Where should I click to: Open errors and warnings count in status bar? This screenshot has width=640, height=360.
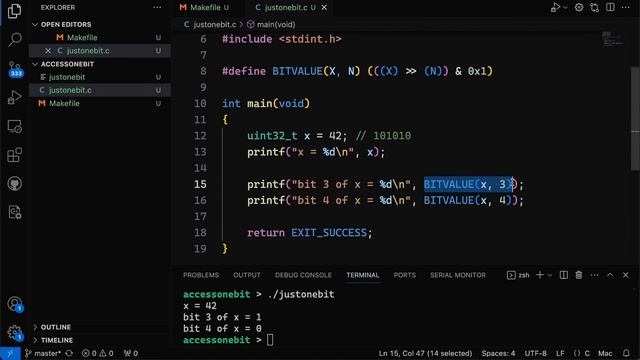point(98,353)
